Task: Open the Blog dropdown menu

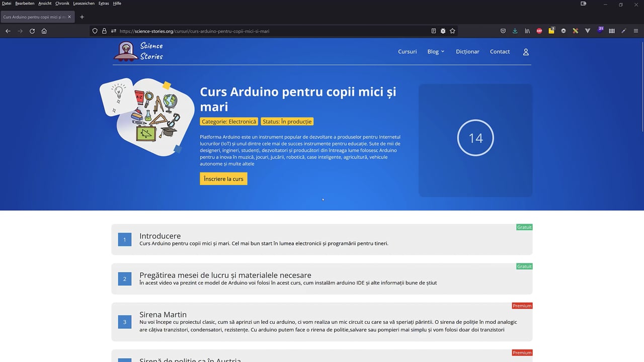Action: pyautogui.click(x=436, y=52)
